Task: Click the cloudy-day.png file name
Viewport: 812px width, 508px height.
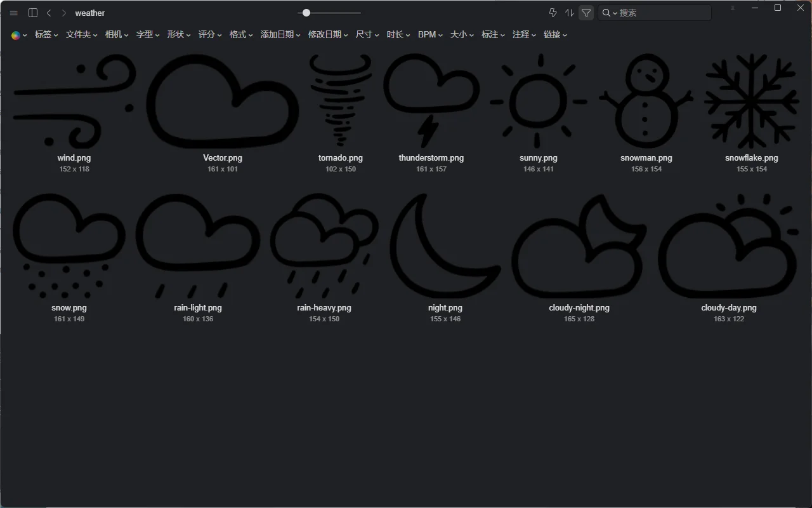Action: coord(729,308)
